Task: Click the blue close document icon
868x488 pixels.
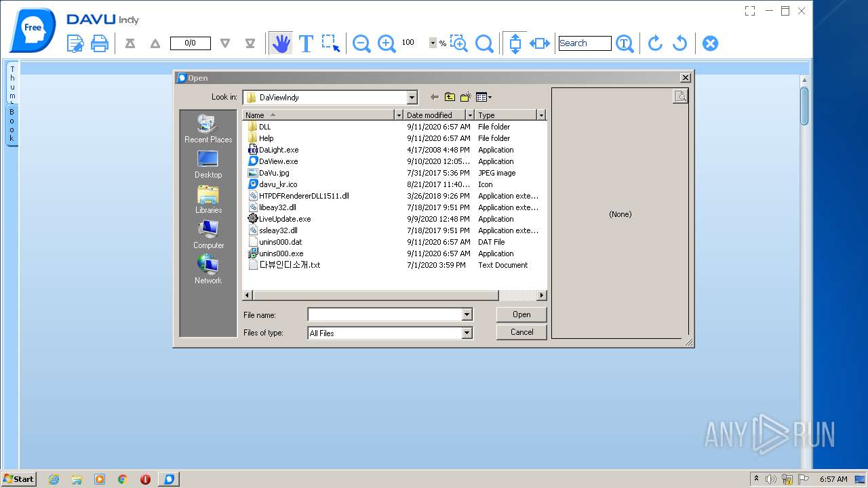Action: pos(710,43)
